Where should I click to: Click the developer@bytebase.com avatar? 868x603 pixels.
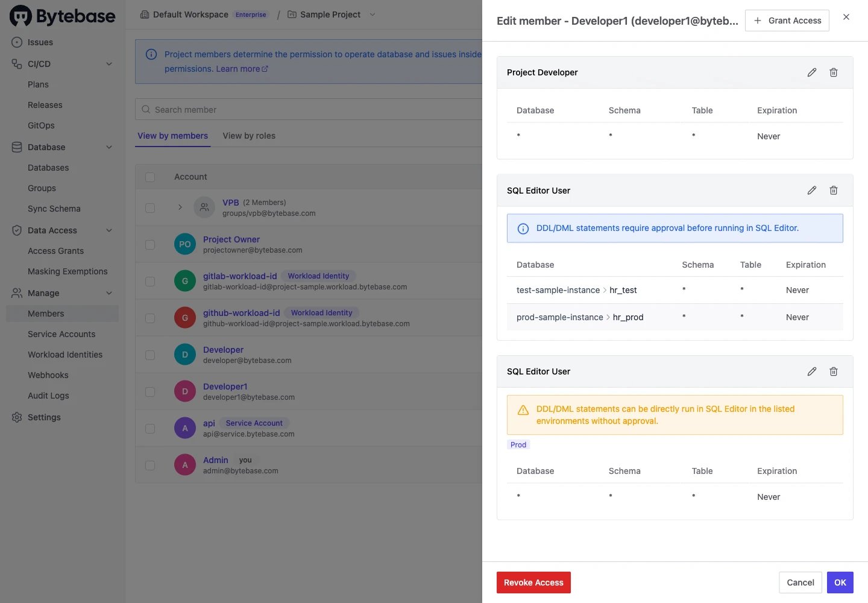point(185,355)
